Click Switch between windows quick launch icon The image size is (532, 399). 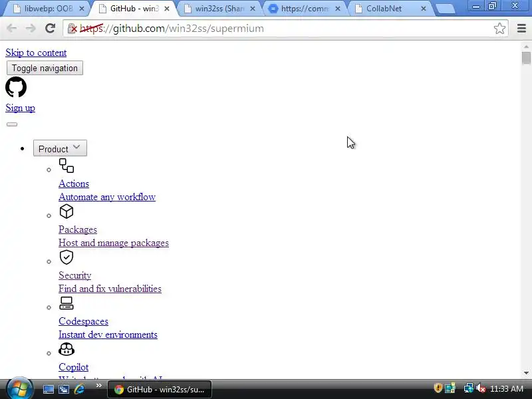coord(63,389)
